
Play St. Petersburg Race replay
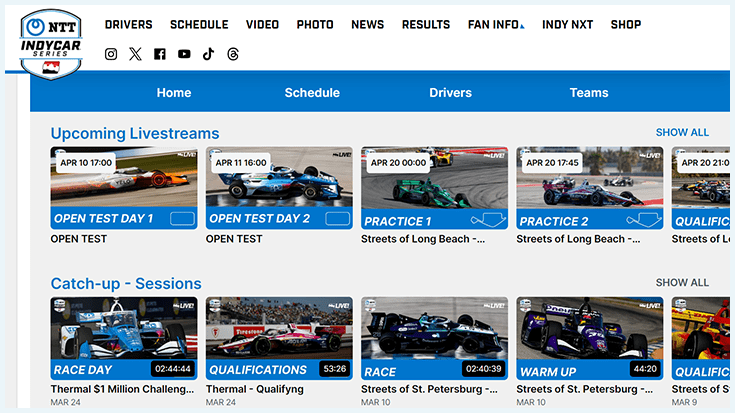[x=434, y=338]
